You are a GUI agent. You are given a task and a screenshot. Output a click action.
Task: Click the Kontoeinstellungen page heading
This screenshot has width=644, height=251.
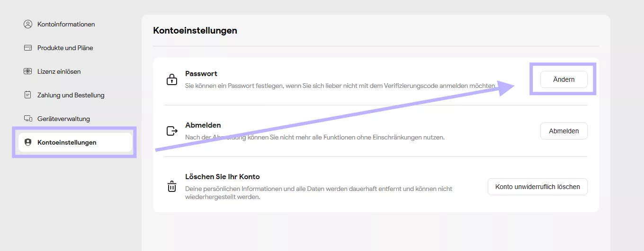coord(195,31)
